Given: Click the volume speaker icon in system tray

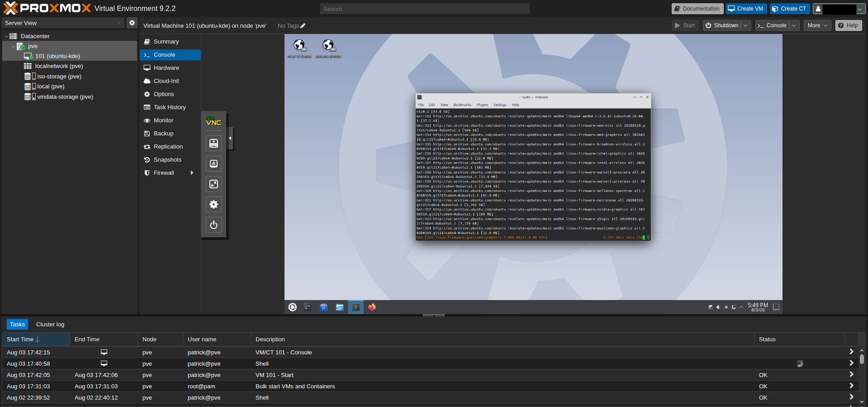Looking at the screenshot, I should point(718,307).
